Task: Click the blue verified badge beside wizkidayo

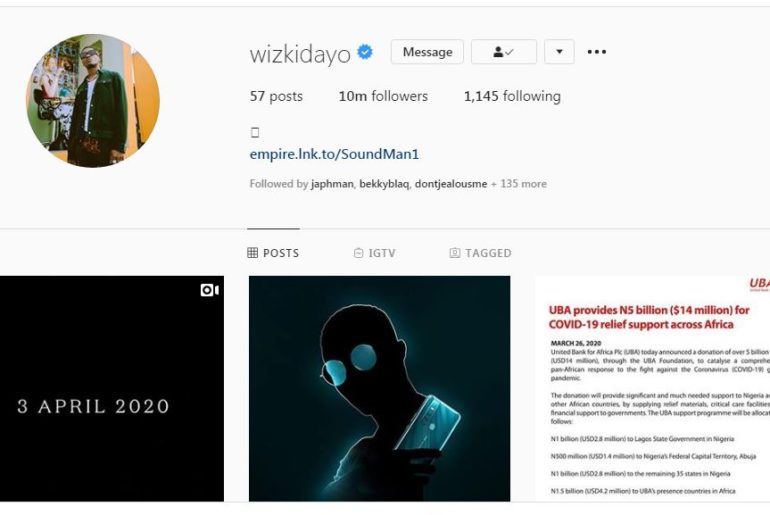Action: click(365, 52)
